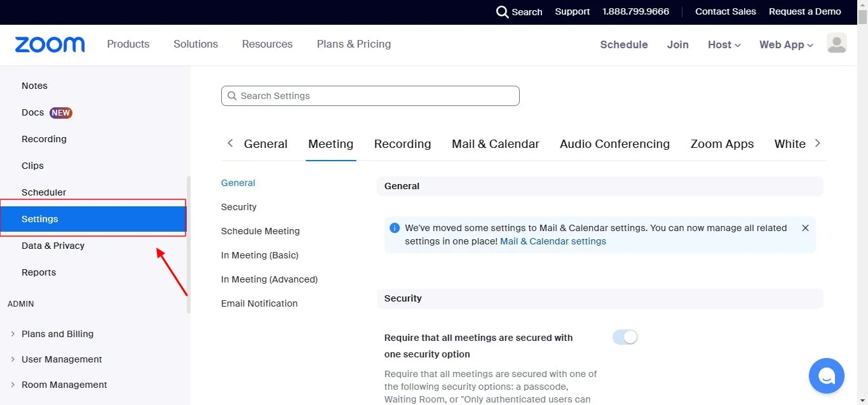The width and height of the screenshot is (868, 405).
Task: Jump to Schedule Meeting section
Action: [261, 231]
